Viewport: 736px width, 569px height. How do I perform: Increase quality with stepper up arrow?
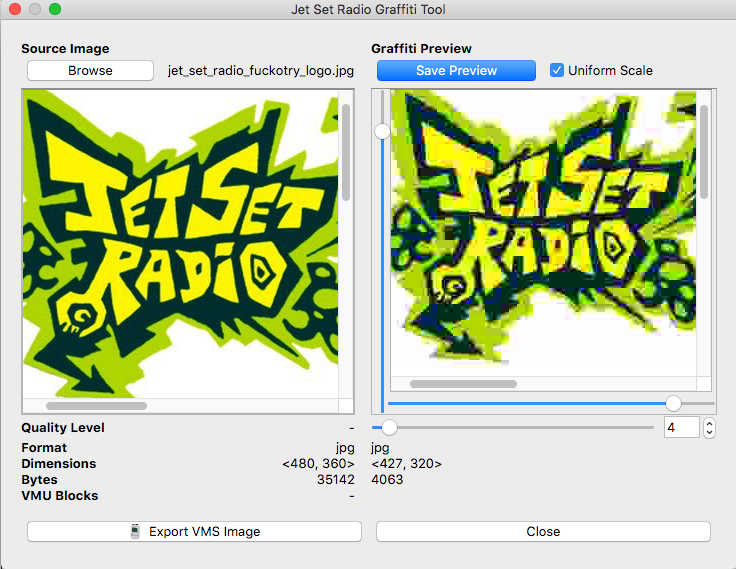click(x=709, y=423)
